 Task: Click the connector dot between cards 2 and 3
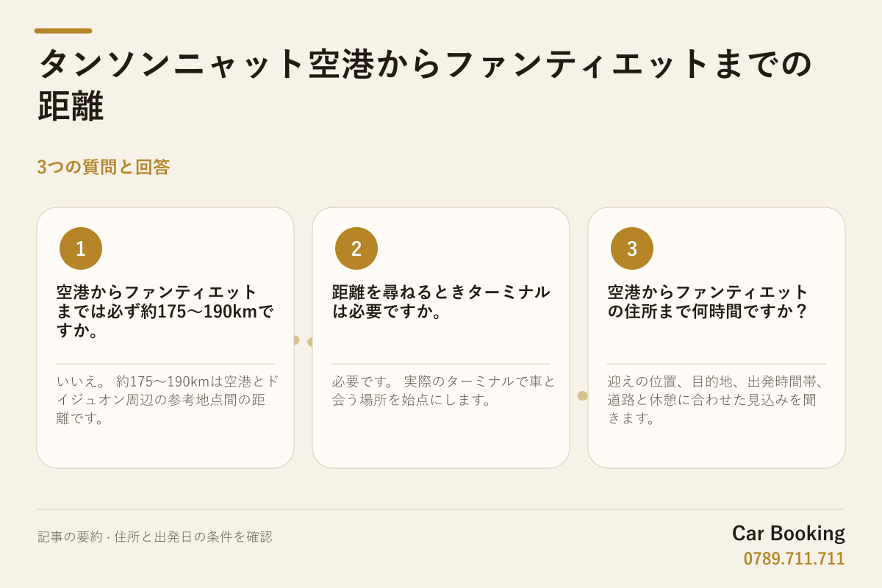coord(583,395)
